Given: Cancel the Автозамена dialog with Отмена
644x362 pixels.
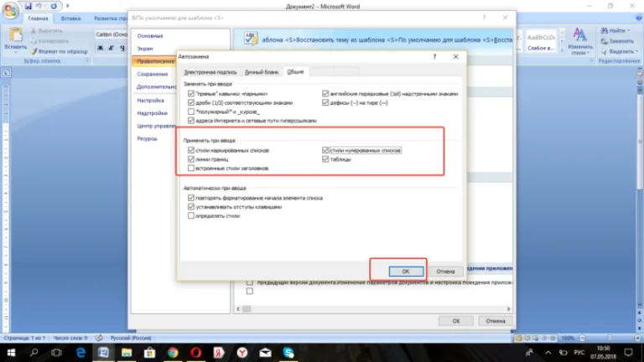Looking at the screenshot, I should [x=445, y=271].
